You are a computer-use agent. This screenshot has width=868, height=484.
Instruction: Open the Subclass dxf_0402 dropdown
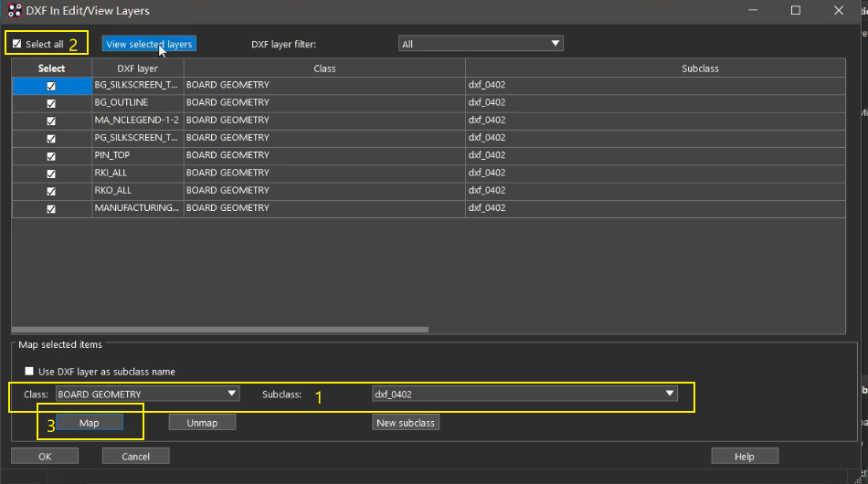tap(524, 395)
